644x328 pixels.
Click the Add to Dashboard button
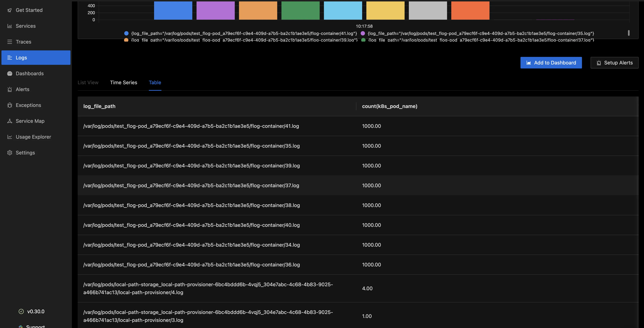coord(551,63)
